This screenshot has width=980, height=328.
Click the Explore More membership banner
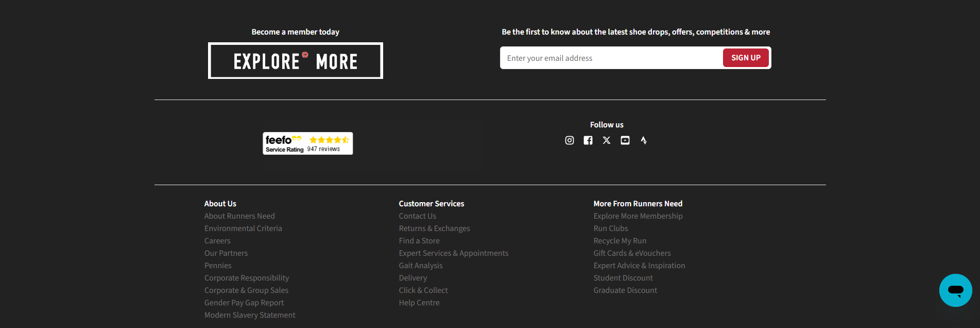tap(296, 61)
